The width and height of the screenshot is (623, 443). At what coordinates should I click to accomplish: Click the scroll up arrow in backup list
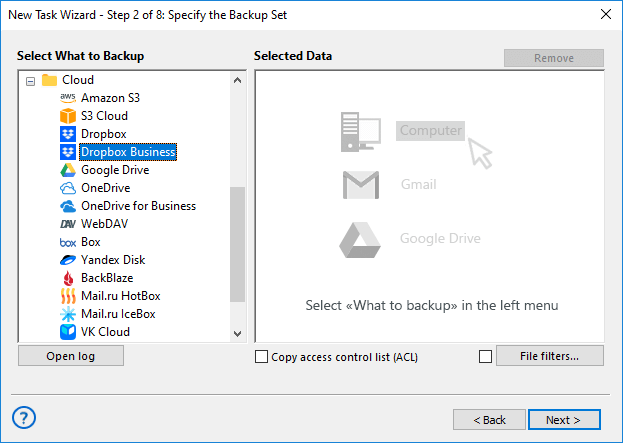click(238, 80)
